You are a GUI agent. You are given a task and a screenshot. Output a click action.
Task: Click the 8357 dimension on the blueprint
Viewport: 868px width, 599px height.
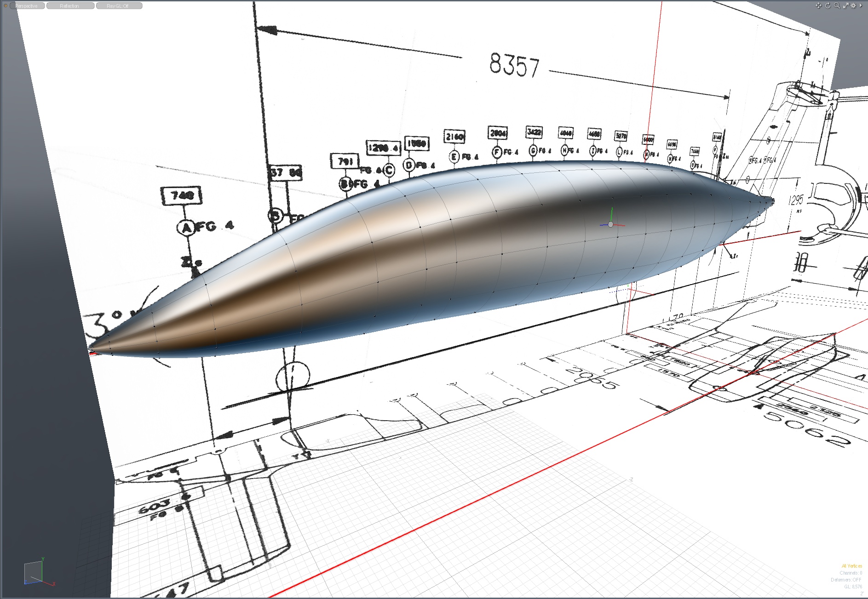point(514,65)
